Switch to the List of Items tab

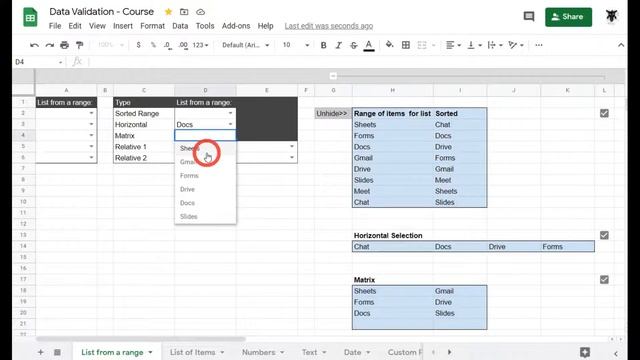[192, 352]
